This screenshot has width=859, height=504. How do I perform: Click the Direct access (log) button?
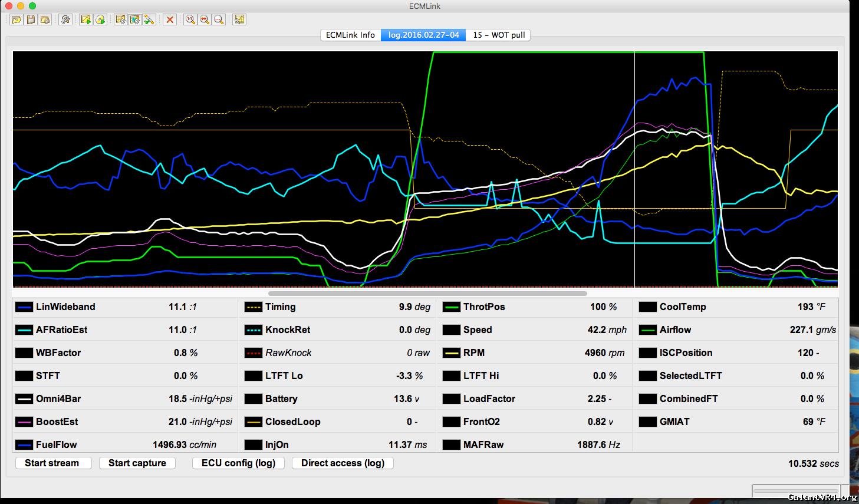[343, 463]
